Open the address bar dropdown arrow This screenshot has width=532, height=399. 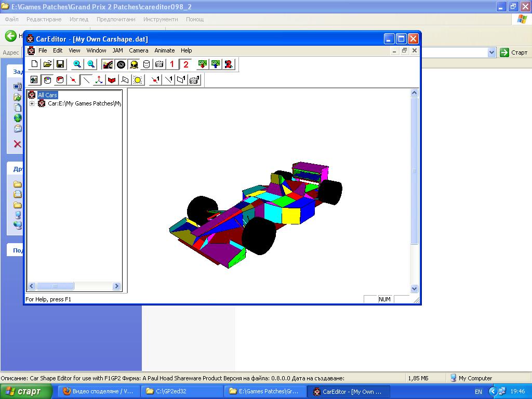pos(491,52)
